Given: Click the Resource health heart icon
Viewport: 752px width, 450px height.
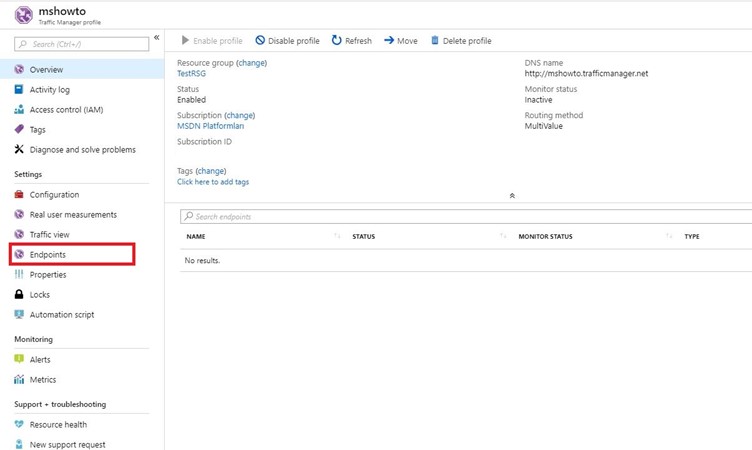Looking at the screenshot, I should 19,425.
